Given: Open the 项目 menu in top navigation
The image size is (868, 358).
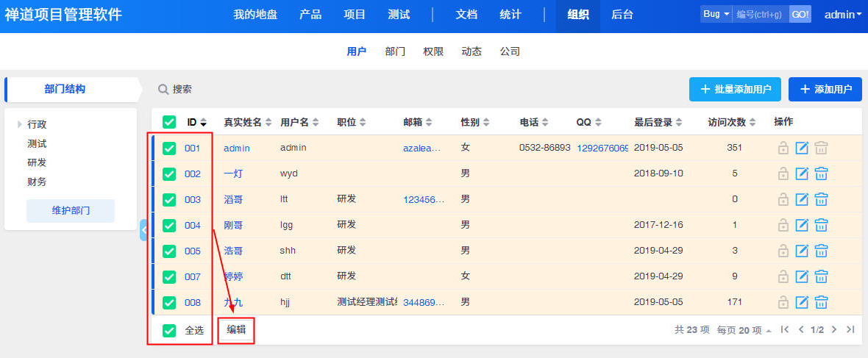Looking at the screenshot, I should [x=355, y=15].
